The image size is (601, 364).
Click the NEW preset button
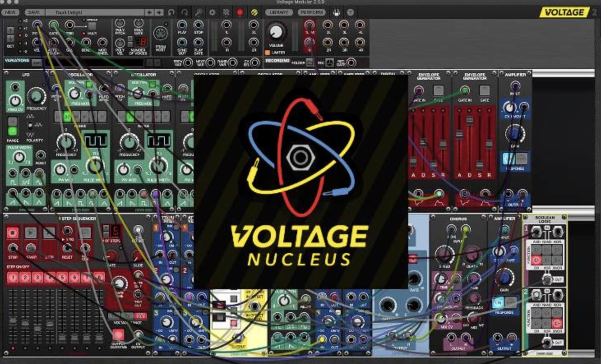pos(10,12)
